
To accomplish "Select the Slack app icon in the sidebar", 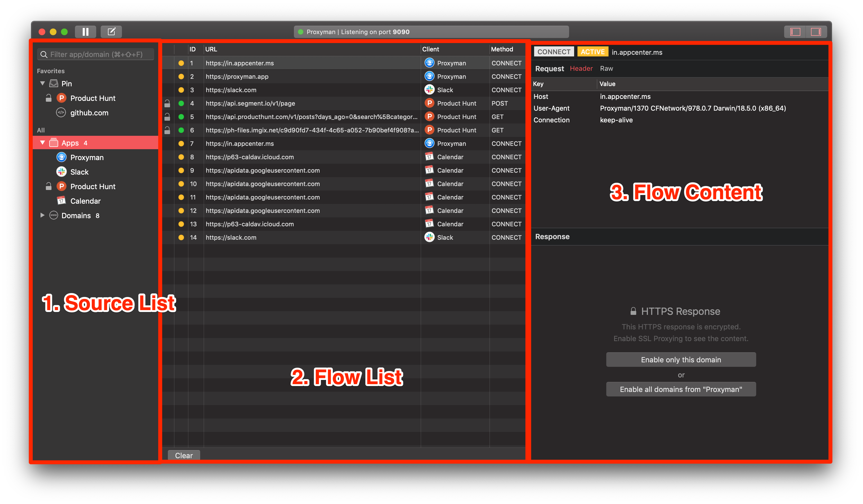I will pyautogui.click(x=61, y=172).
